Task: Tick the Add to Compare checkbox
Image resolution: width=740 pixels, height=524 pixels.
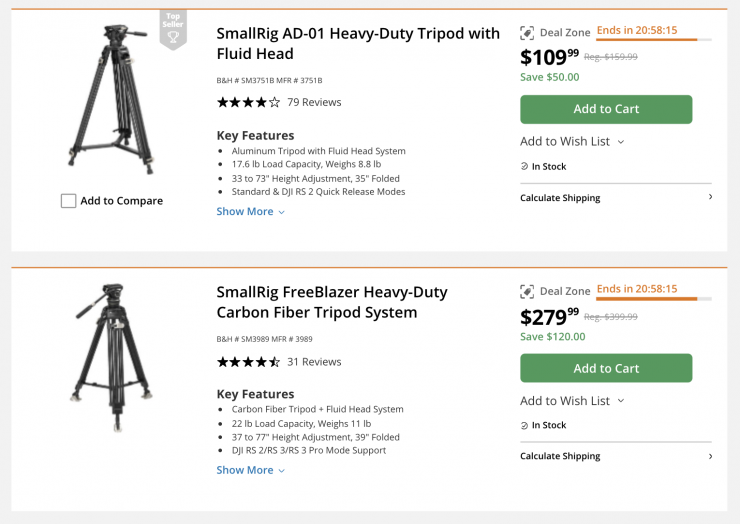Action: pos(68,201)
